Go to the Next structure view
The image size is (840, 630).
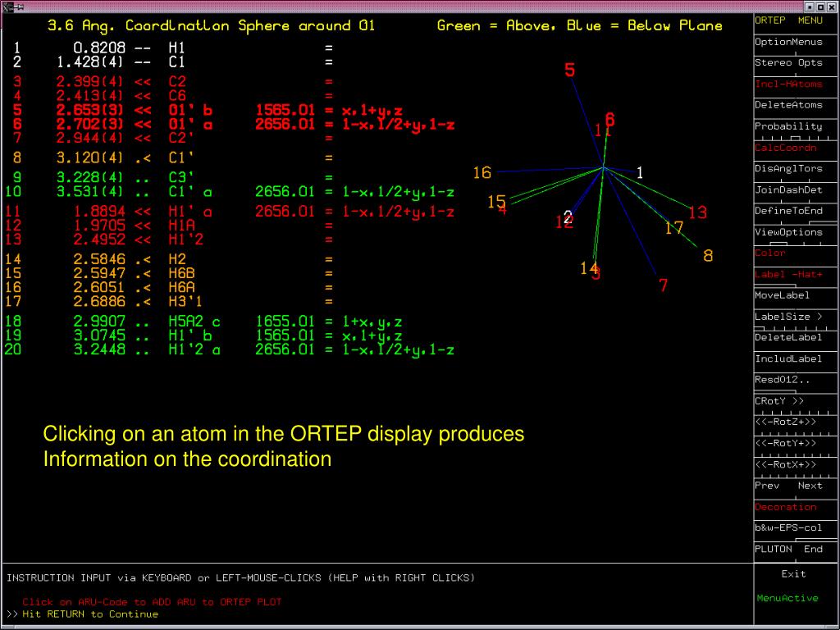coord(810,486)
